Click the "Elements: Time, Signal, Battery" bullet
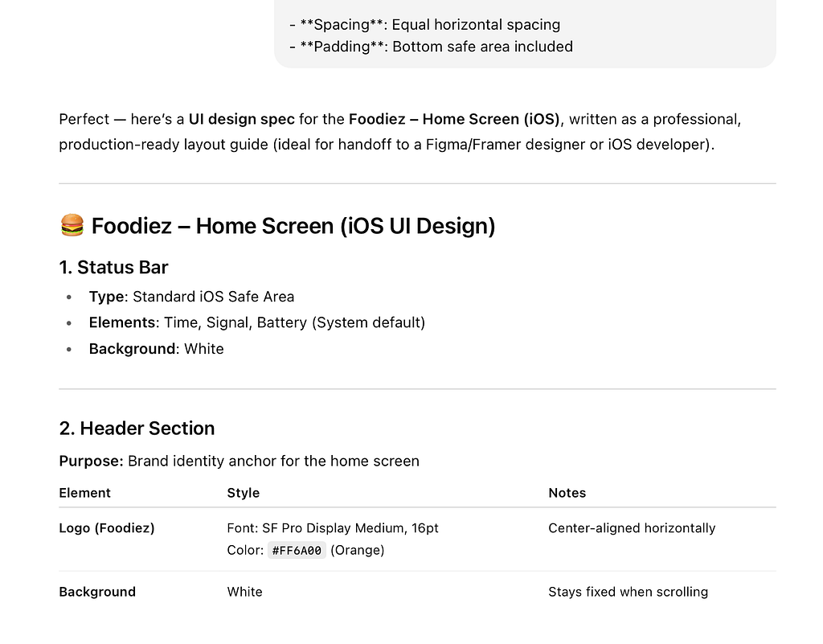Image resolution: width=823 pixels, height=644 pixels. click(x=256, y=322)
